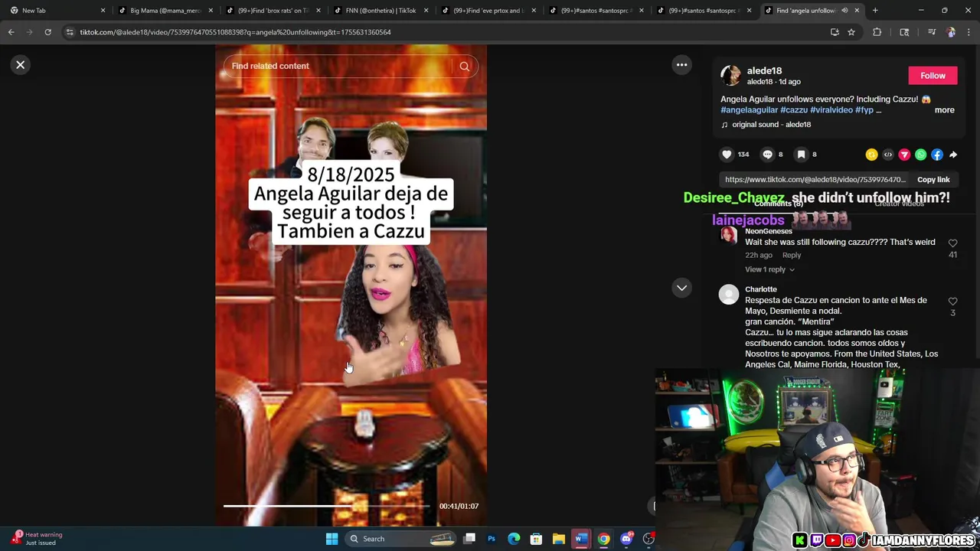The height and width of the screenshot is (551, 980).
Task: Bookmark the video with favorites icon
Action: click(x=801, y=155)
